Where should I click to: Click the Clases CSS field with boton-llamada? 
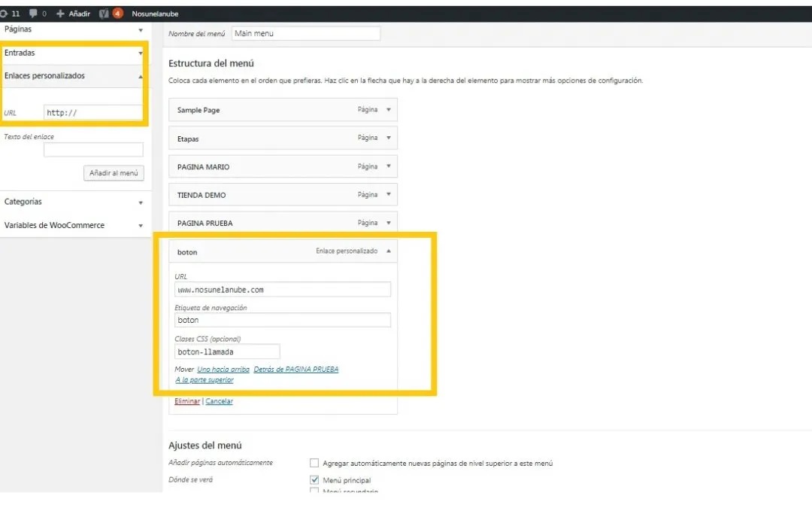[227, 351]
